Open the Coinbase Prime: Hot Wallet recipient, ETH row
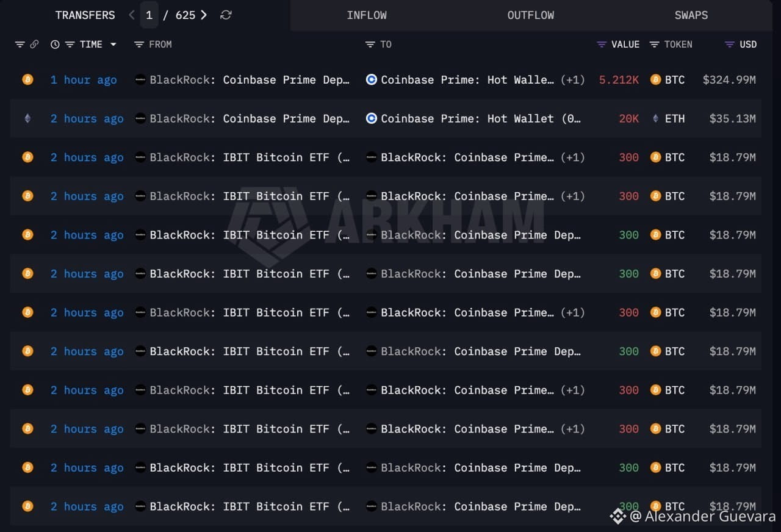This screenshot has width=781, height=532. point(481,119)
